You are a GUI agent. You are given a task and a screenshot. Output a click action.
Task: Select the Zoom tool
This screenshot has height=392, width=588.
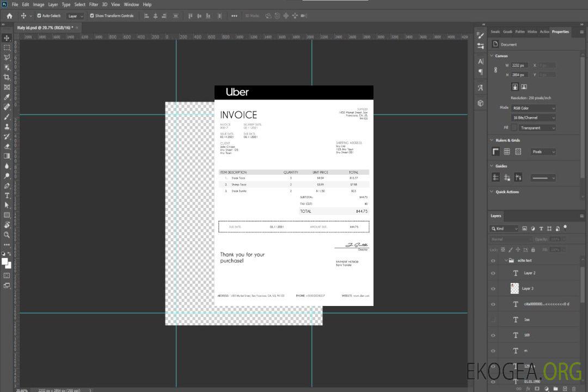tap(7, 235)
